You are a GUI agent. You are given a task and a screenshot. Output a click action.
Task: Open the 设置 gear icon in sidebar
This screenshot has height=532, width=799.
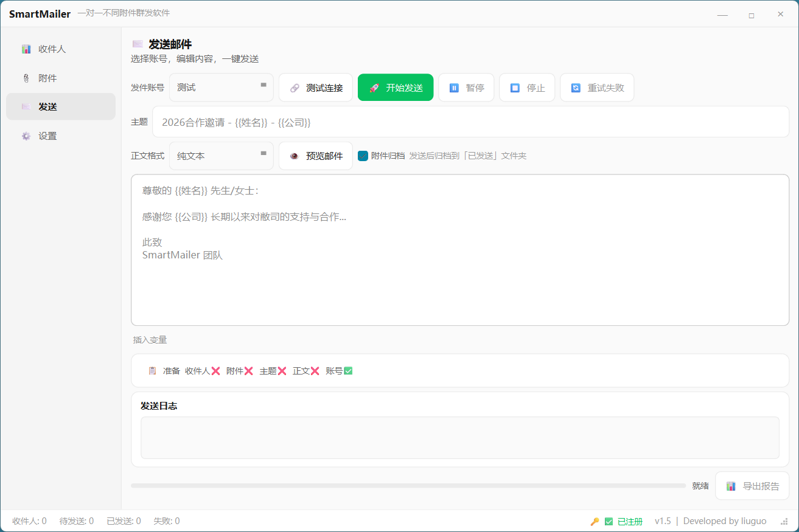coord(26,136)
